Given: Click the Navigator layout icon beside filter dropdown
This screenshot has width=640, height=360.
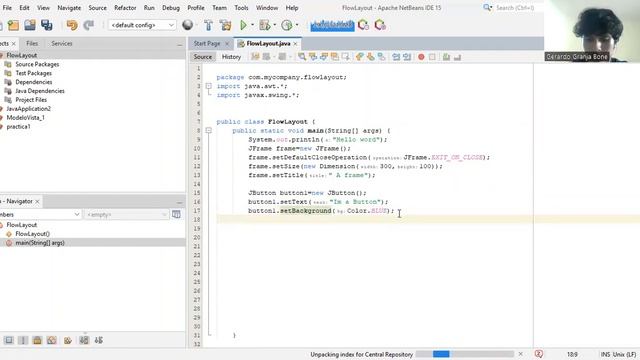Looking at the screenshot, I should pos(176,215).
